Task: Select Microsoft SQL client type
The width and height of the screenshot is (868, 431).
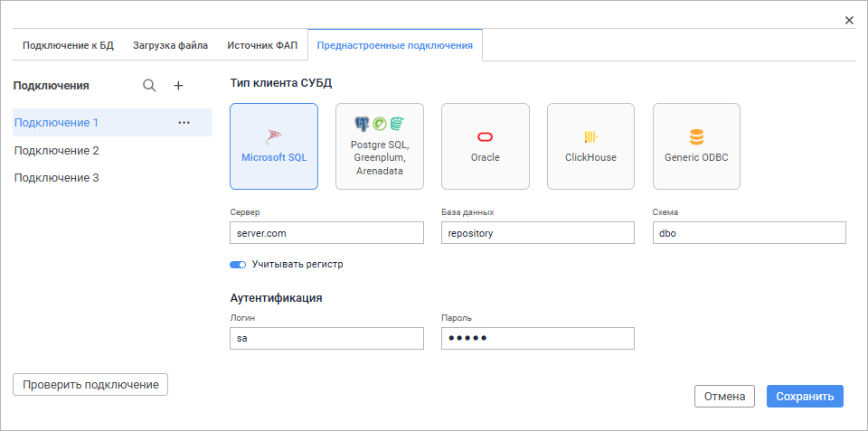Action: pyautogui.click(x=274, y=146)
